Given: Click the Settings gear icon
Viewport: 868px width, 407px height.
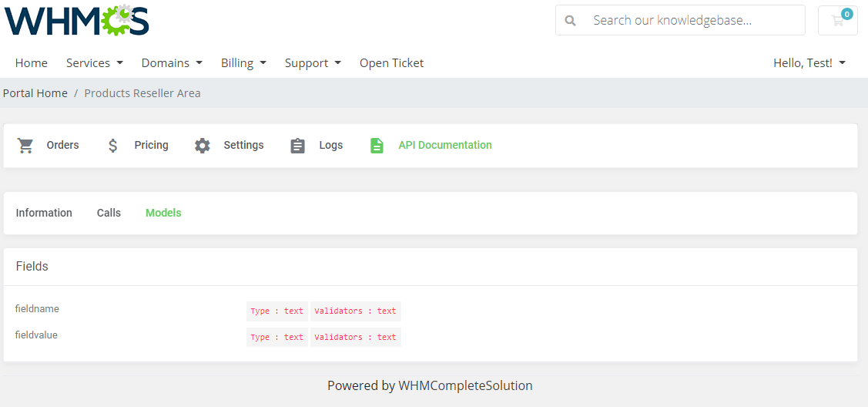Looking at the screenshot, I should (203, 146).
